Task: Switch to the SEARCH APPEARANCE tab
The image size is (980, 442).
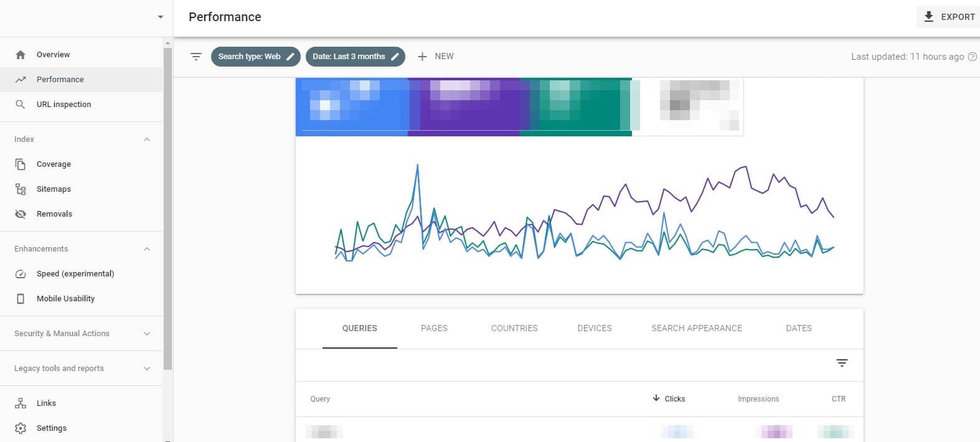Action: [697, 328]
